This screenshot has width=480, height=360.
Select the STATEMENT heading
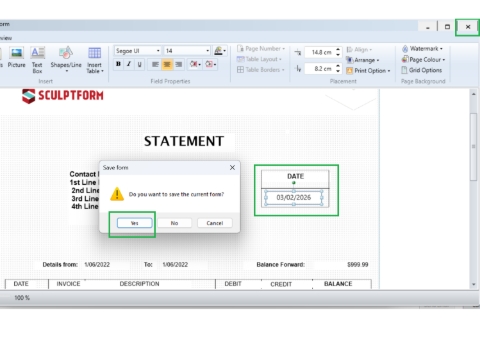pyautogui.click(x=184, y=141)
